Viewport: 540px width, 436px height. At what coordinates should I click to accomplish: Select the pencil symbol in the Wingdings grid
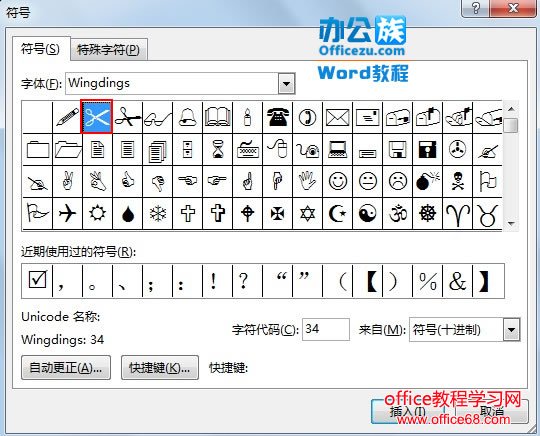coord(68,117)
